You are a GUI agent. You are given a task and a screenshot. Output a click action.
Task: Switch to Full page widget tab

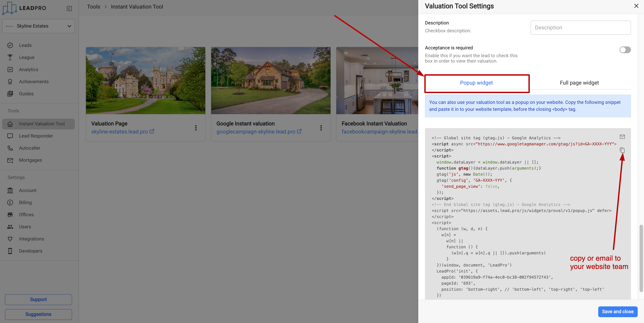tap(579, 83)
